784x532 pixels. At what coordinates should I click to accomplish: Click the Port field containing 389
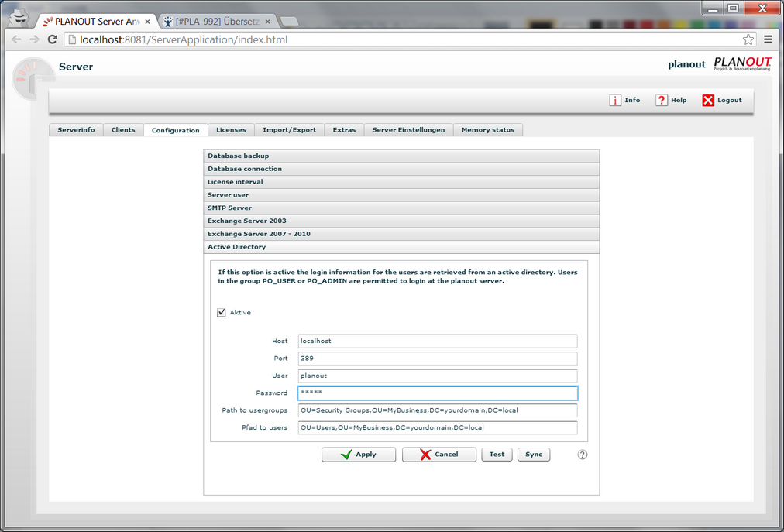(x=438, y=359)
